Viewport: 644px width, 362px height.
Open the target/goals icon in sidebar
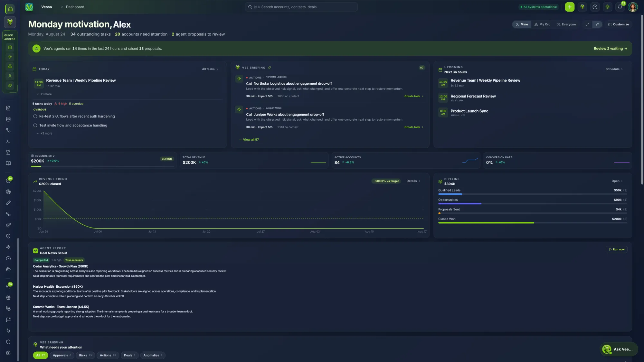click(x=8, y=192)
